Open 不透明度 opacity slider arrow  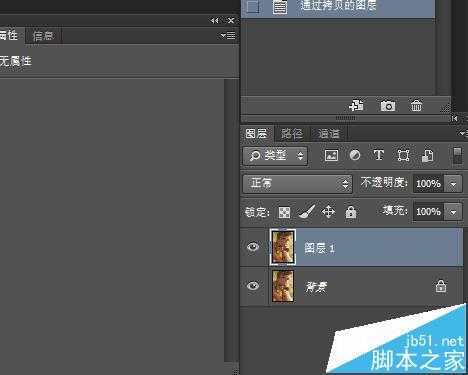[453, 184]
